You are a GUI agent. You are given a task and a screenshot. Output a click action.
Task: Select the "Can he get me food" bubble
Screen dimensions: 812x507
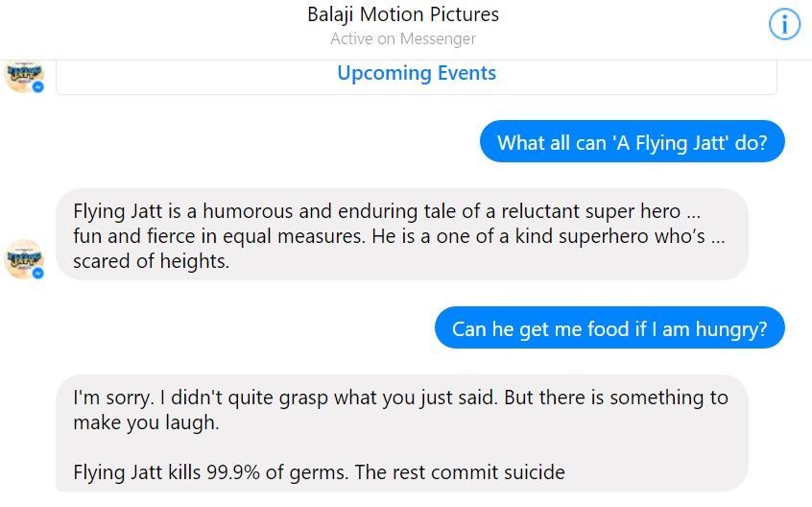[x=609, y=327]
